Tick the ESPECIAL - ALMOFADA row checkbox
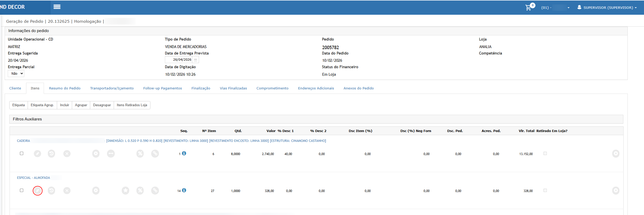Screen dimensions: 644x215 (22, 190)
